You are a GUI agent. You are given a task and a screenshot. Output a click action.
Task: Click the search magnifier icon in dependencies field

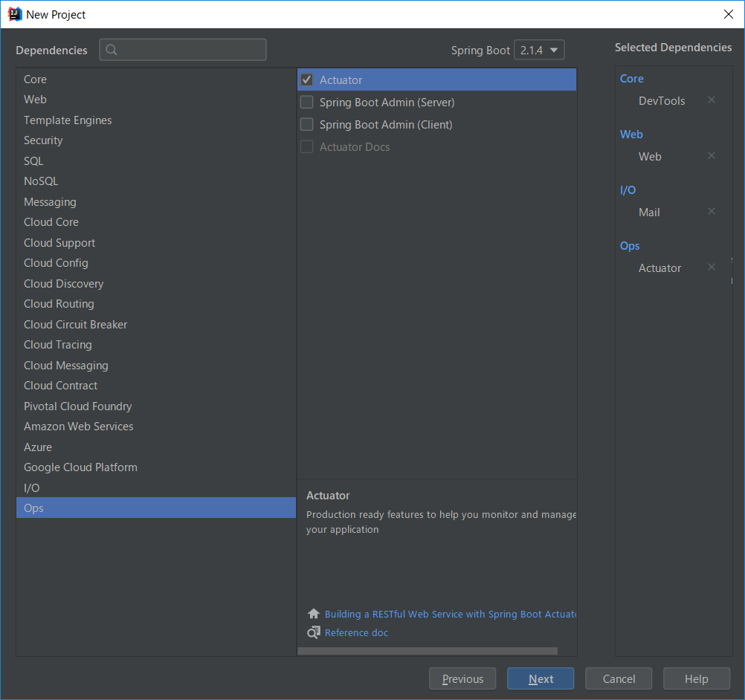point(112,50)
